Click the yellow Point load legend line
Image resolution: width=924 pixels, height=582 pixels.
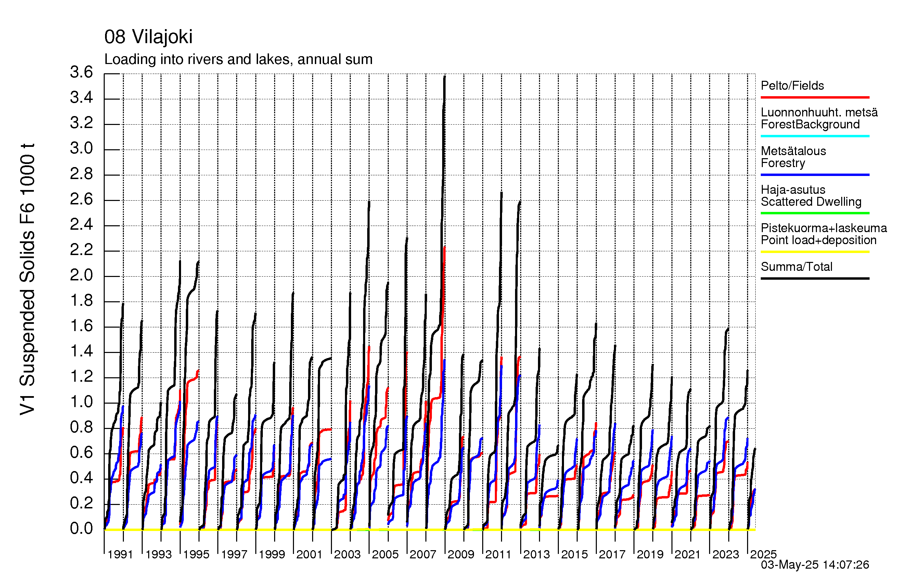coord(814,252)
